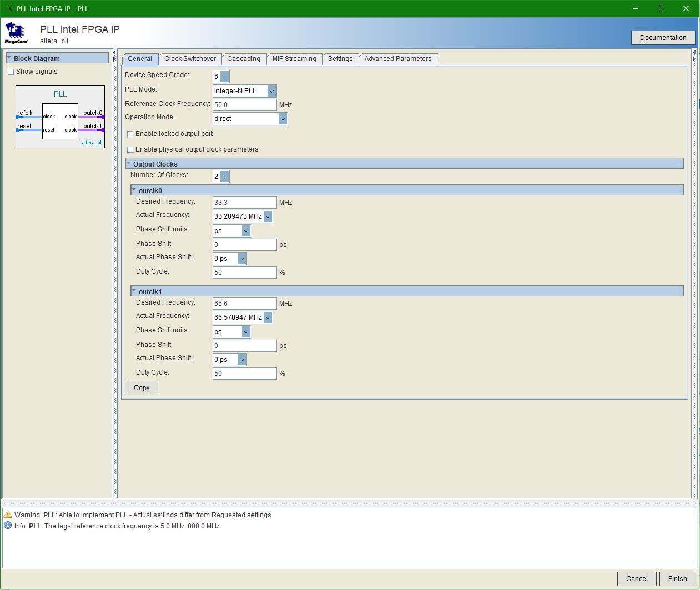Open outclk1 Phase Shift units dropdown
Viewport: 700px width, 590px height.
tap(246, 332)
